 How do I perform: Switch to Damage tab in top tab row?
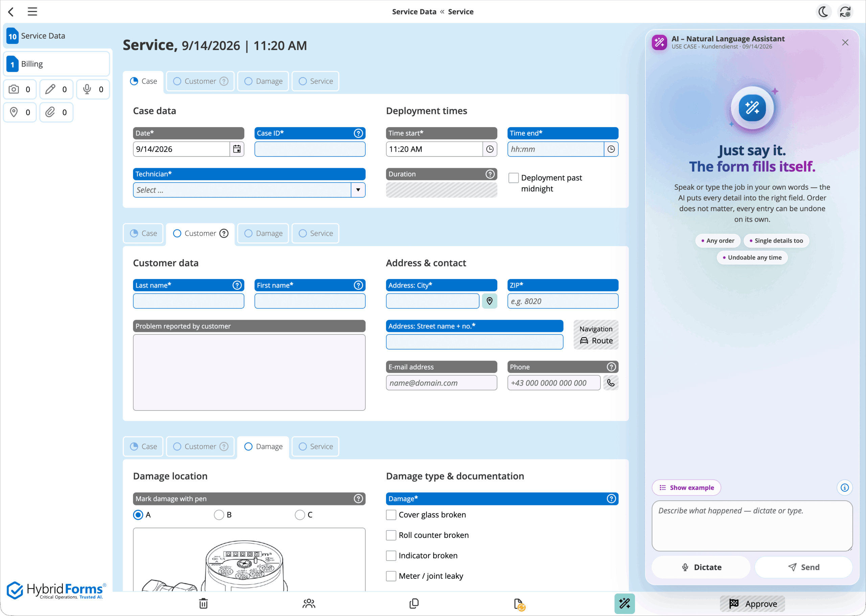(263, 81)
